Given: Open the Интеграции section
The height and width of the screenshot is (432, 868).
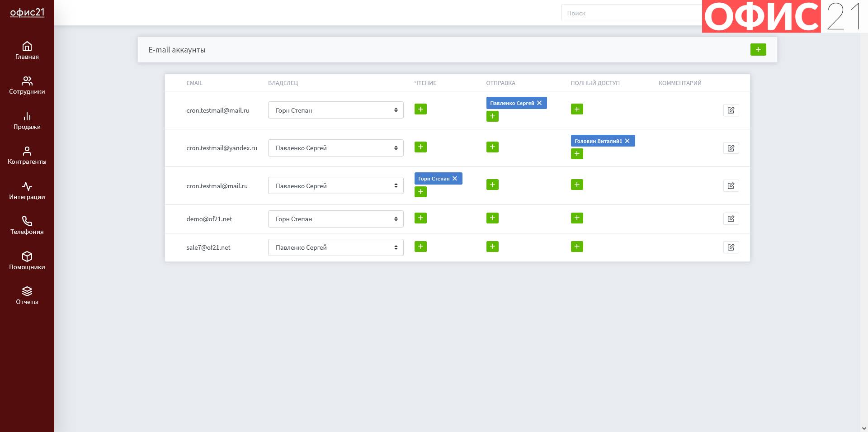Looking at the screenshot, I should point(27,191).
